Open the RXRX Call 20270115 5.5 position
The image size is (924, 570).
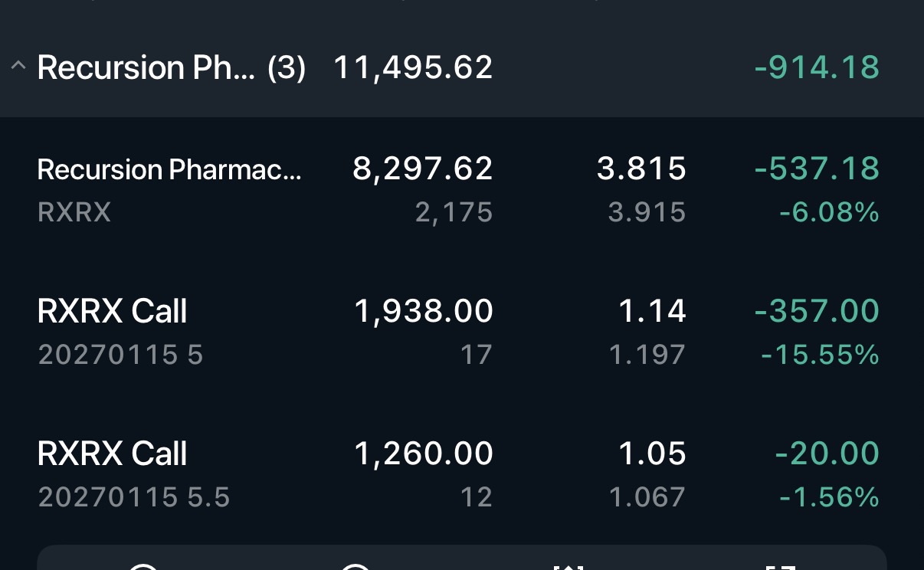pos(113,454)
